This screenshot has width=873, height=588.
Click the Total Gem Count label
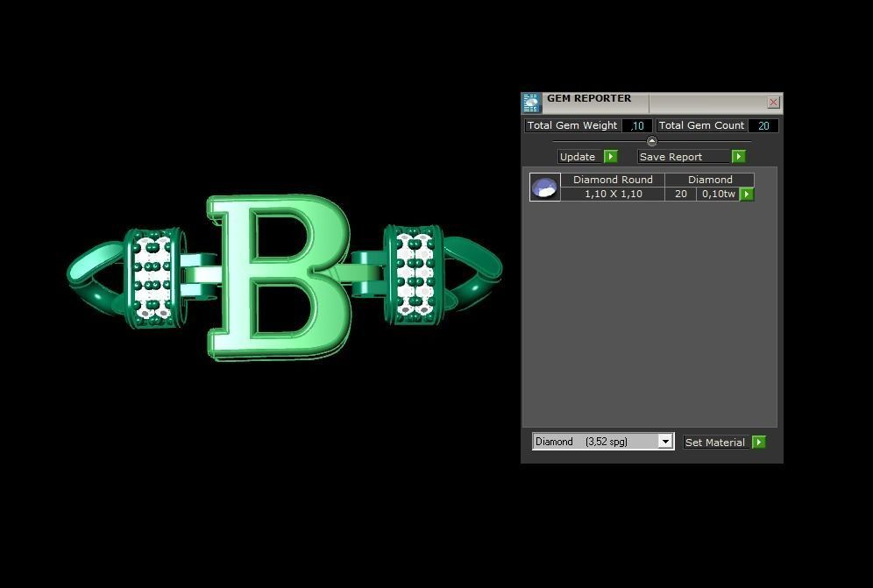pyautogui.click(x=701, y=126)
